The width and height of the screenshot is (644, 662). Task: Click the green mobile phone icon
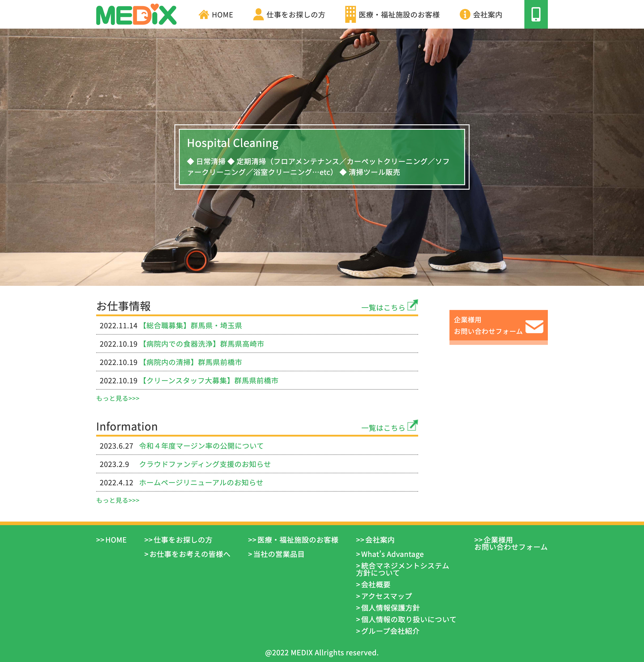(x=536, y=15)
